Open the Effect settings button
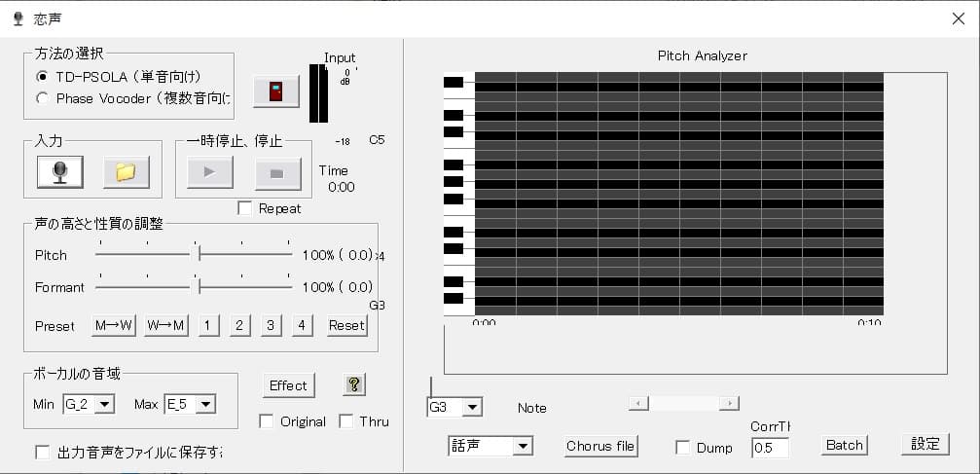Screen dimensions: 980x474 click(x=289, y=385)
